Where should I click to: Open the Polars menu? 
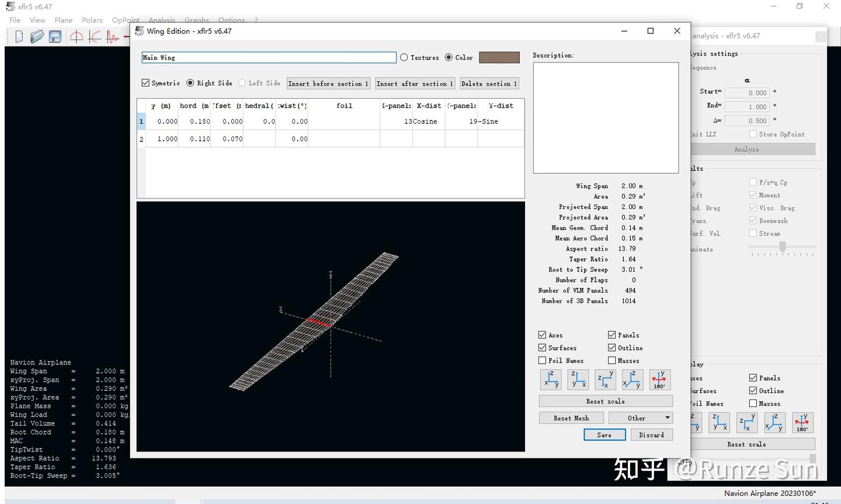click(92, 19)
